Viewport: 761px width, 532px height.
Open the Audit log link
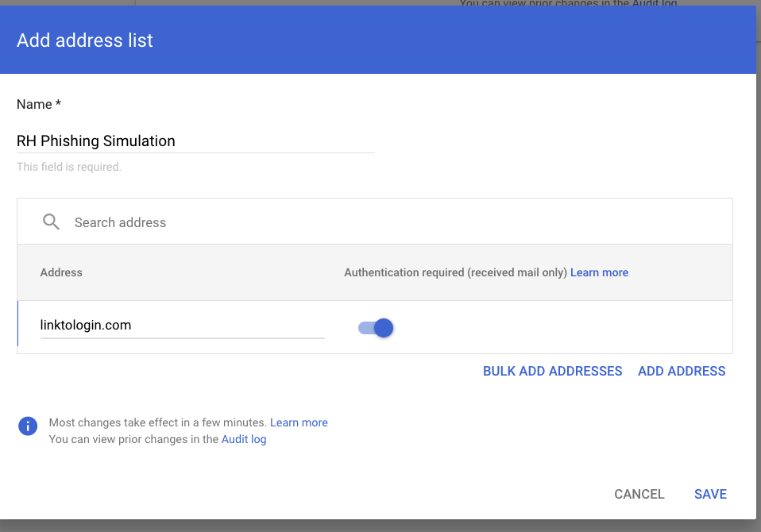point(244,439)
